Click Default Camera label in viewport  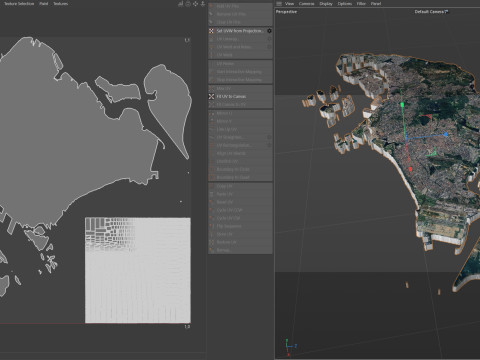click(431, 12)
